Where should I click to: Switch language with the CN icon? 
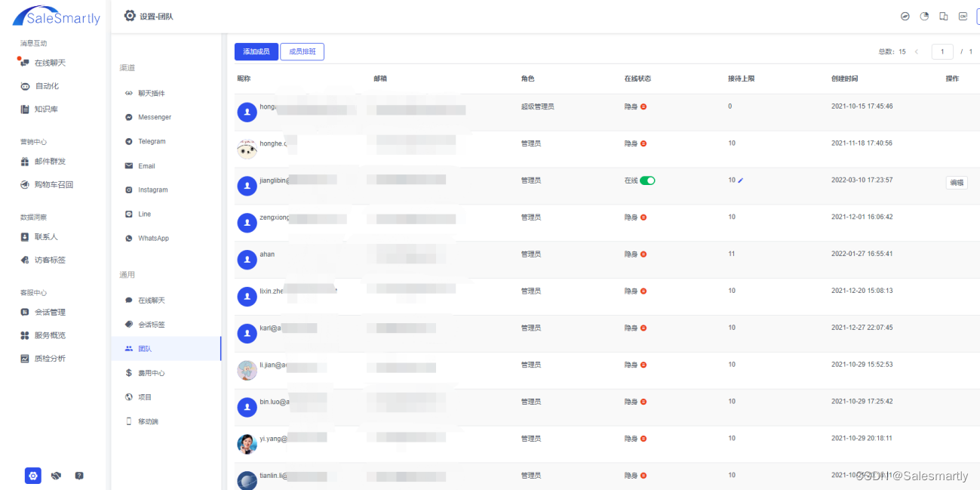(963, 16)
